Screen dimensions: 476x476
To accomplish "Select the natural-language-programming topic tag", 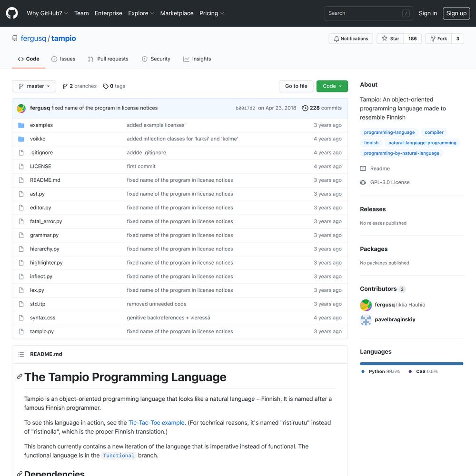I will 422,143.
